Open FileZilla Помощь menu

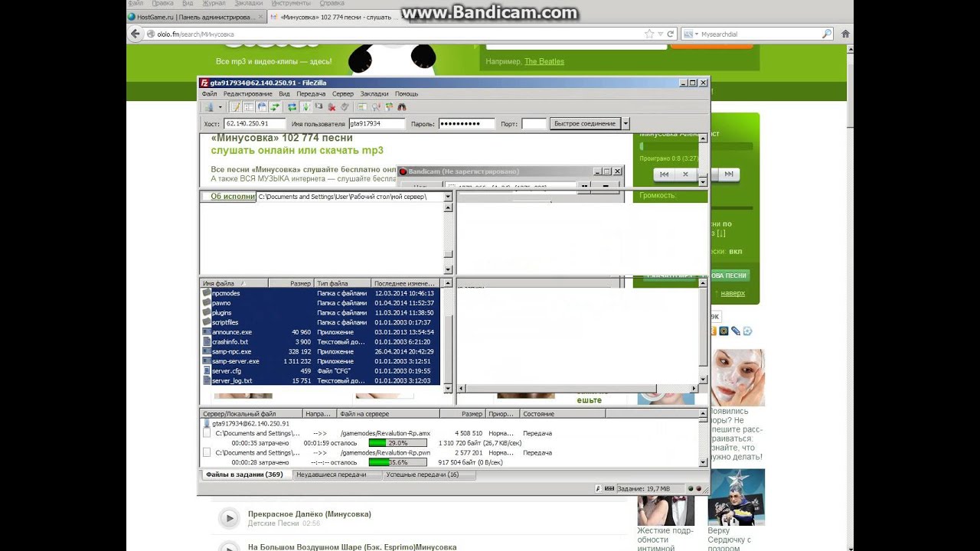click(407, 93)
